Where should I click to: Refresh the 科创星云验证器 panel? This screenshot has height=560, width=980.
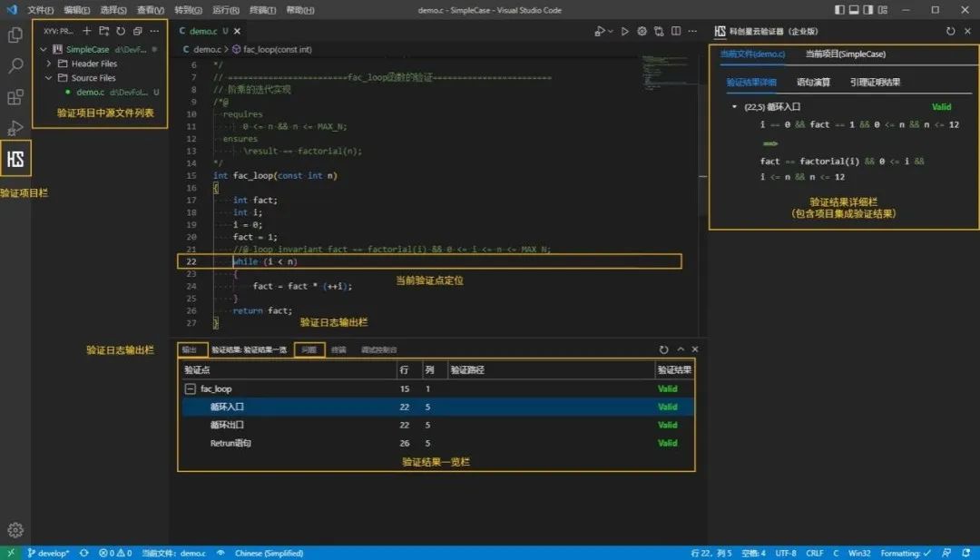tap(950, 31)
